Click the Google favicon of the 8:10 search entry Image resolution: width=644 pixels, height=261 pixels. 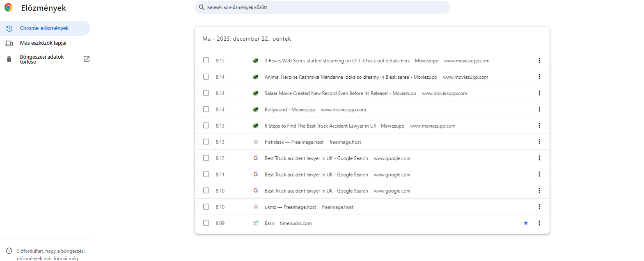256,190
